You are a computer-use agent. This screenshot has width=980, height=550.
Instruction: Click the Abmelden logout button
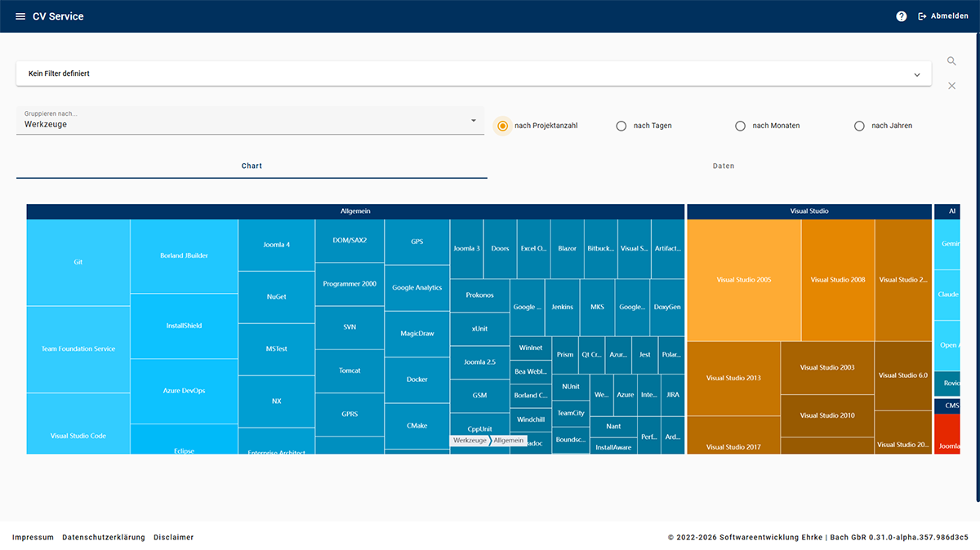click(x=943, y=16)
